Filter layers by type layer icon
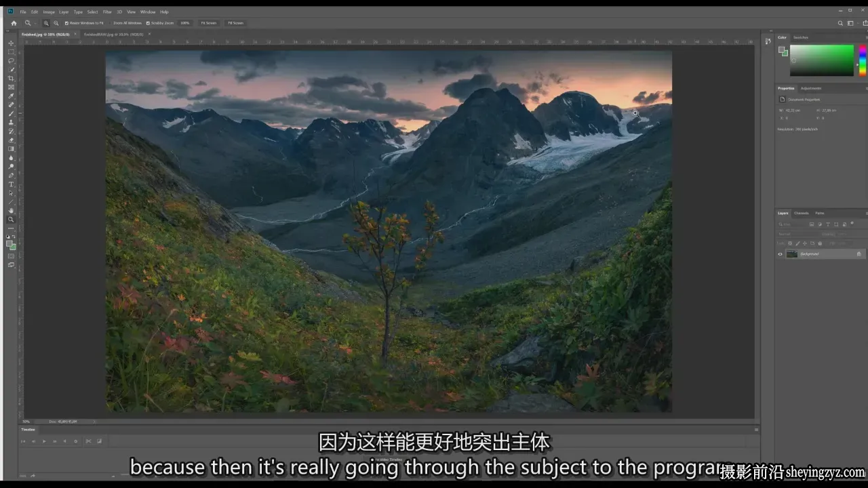The width and height of the screenshot is (868, 488). tap(827, 224)
